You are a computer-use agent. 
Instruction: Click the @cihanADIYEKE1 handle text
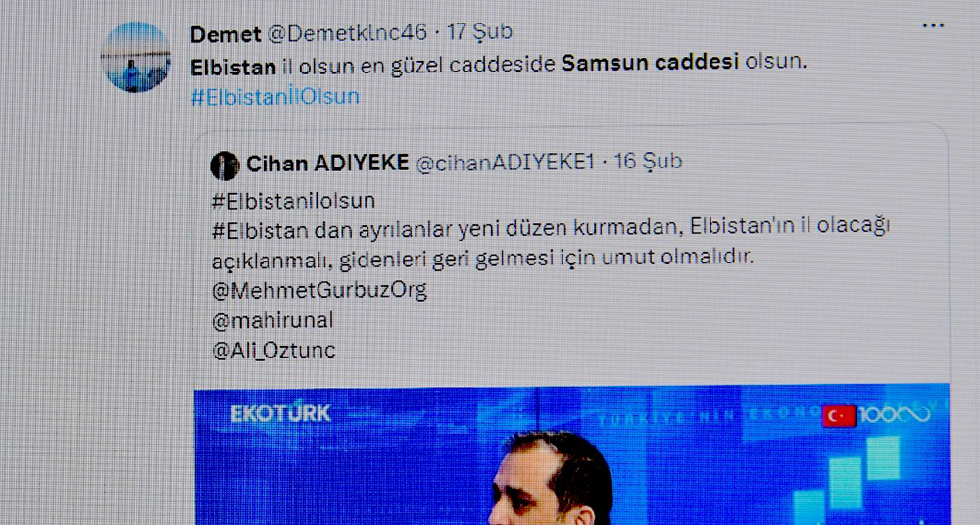coord(505,164)
